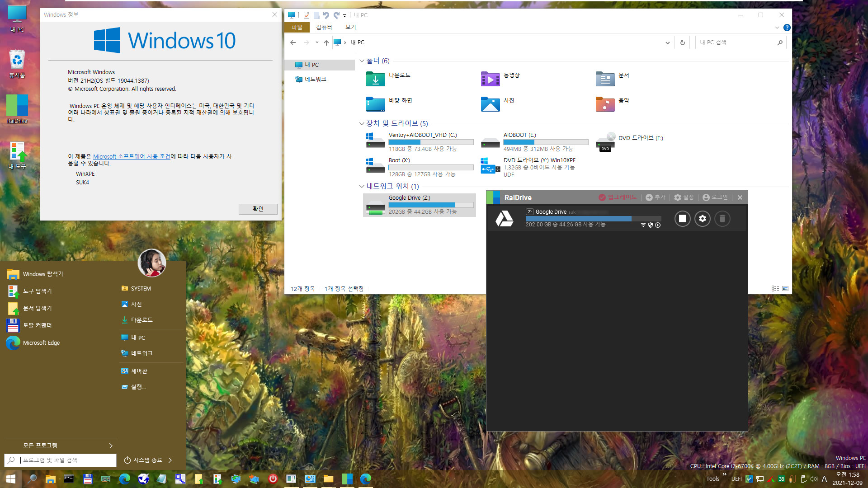Click the small play icon under the RaiDrive usage bar

658,225
